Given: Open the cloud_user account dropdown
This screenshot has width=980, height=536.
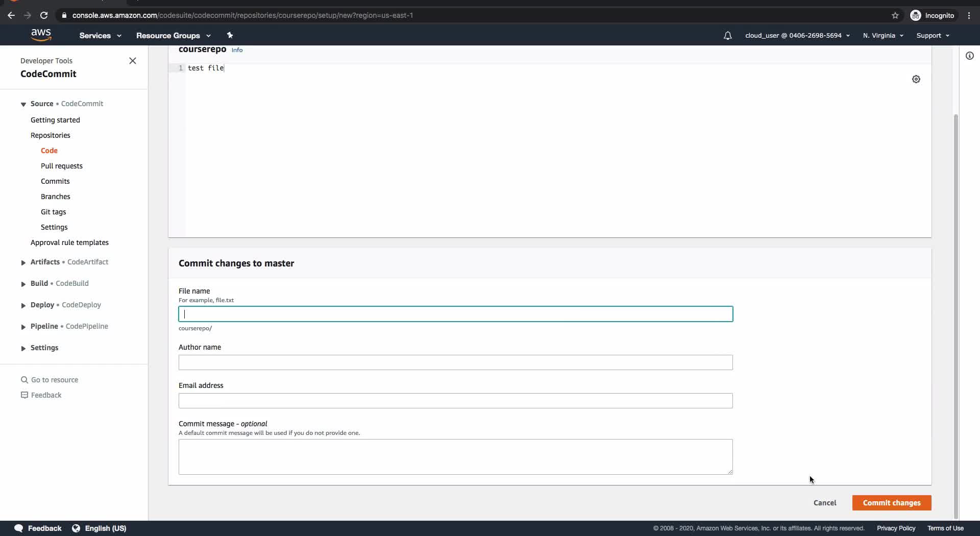Looking at the screenshot, I should [797, 35].
